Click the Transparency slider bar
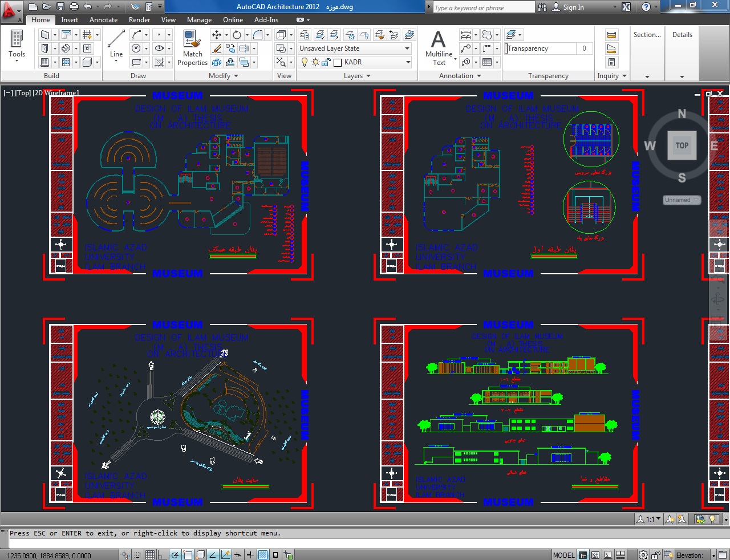730x560 pixels. [541, 48]
